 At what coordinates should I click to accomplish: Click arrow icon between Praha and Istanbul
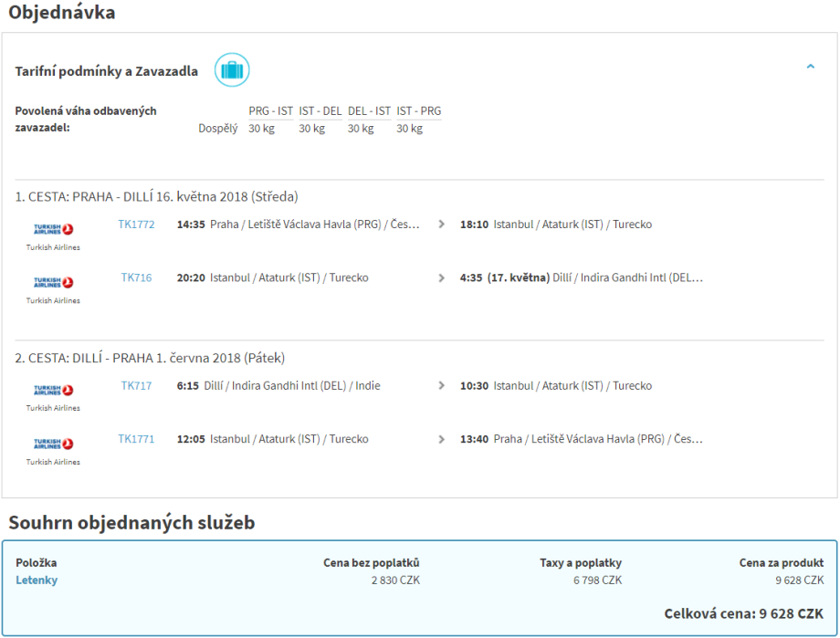point(442,225)
